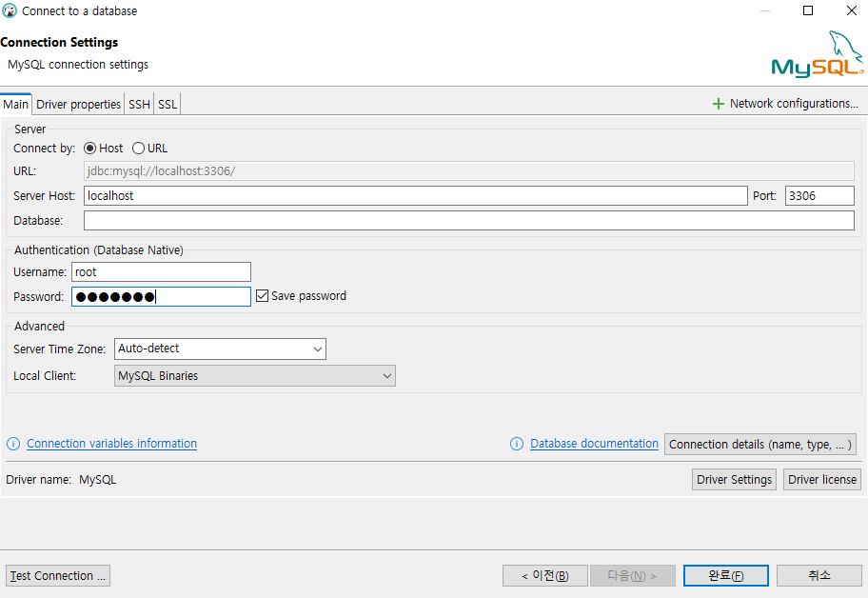Go back with the 이전(B) button
868x598 pixels.
point(544,576)
